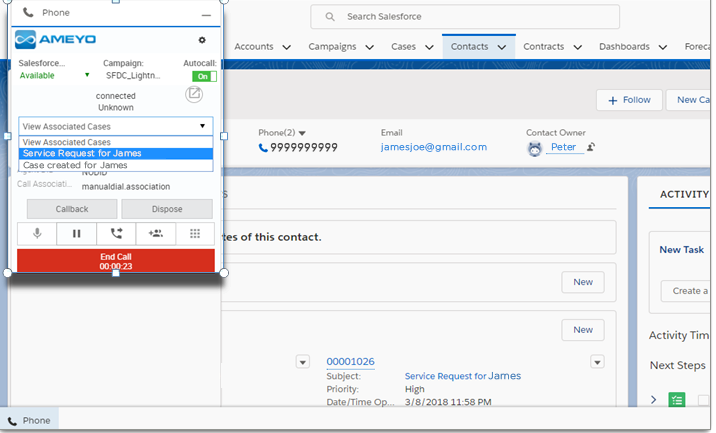This screenshot has height=433, width=716.
Task: Open the dialpad grid icon
Action: [195, 233]
